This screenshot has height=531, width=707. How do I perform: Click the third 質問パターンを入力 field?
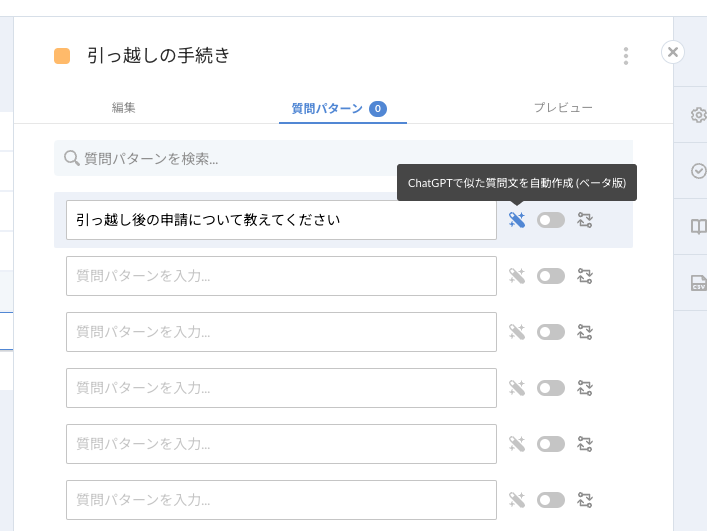point(281,332)
